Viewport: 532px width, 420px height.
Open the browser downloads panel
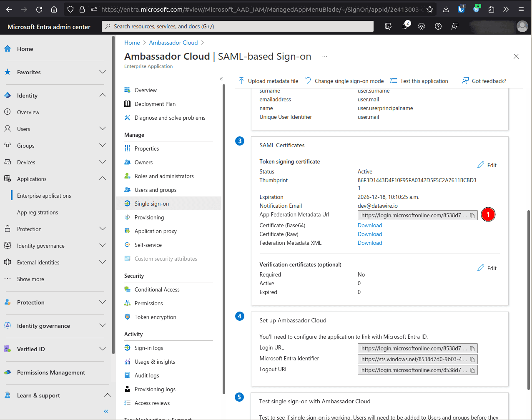[x=446, y=9]
